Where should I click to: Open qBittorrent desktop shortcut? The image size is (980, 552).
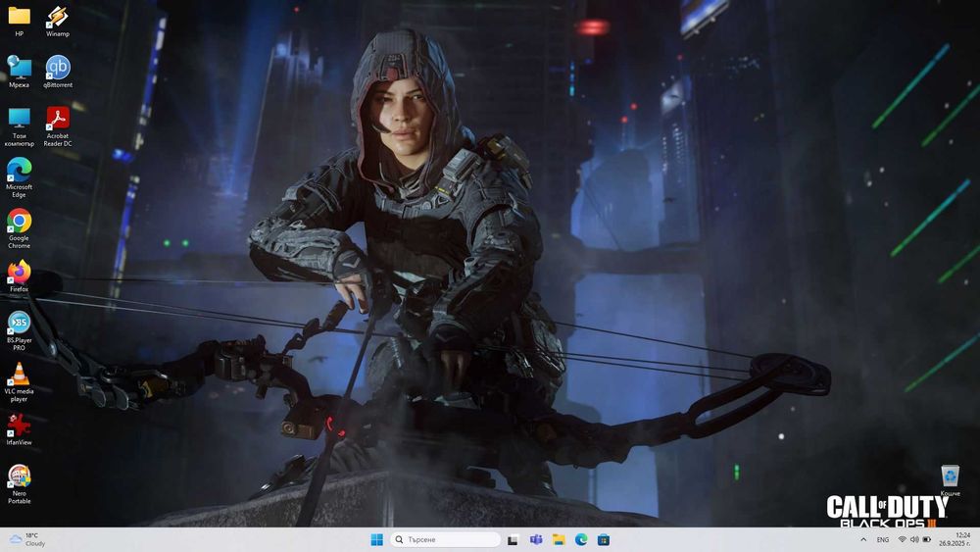coord(58,67)
